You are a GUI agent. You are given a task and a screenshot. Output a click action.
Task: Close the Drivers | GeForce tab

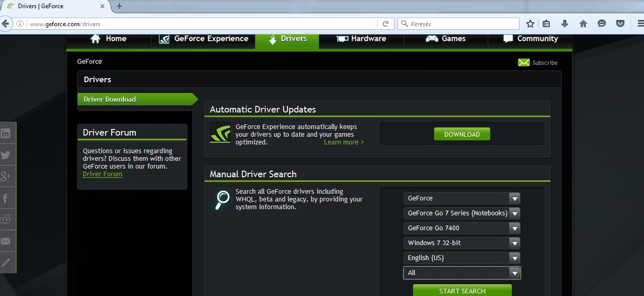click(x=102, y=6)
